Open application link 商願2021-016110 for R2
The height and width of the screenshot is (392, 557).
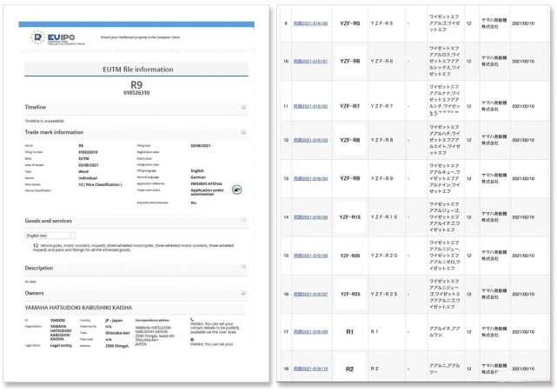click(x=310, y=369)
